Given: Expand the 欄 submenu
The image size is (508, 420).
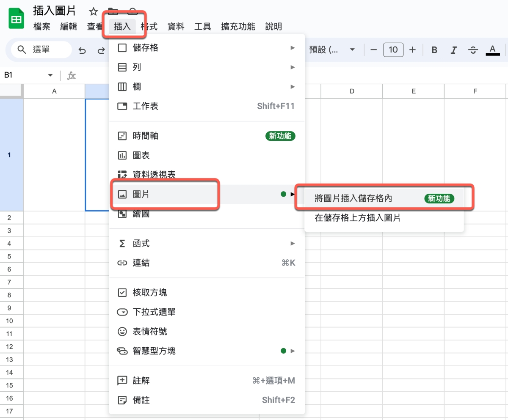Looking at the screenshot, I should [x=207, y=87].
